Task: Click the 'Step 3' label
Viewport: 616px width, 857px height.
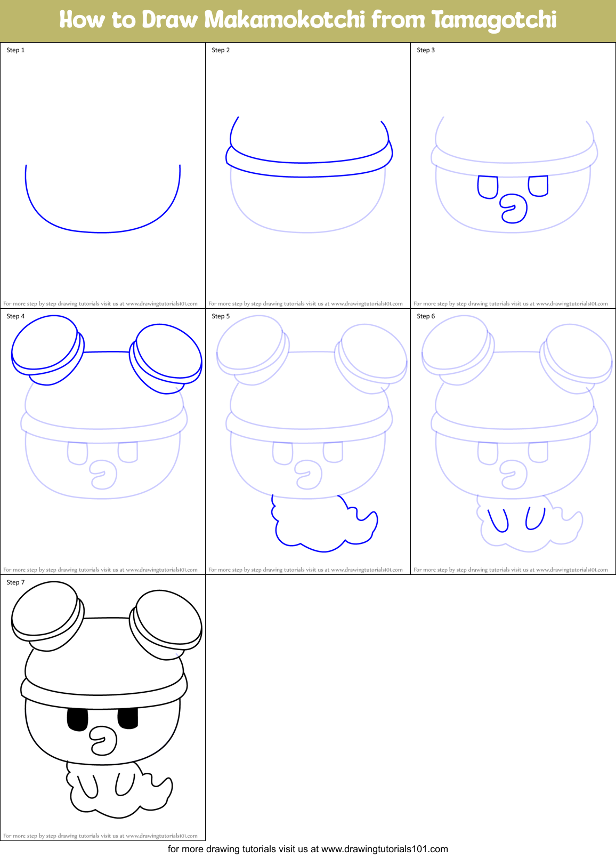Action: tap(426, 50)
